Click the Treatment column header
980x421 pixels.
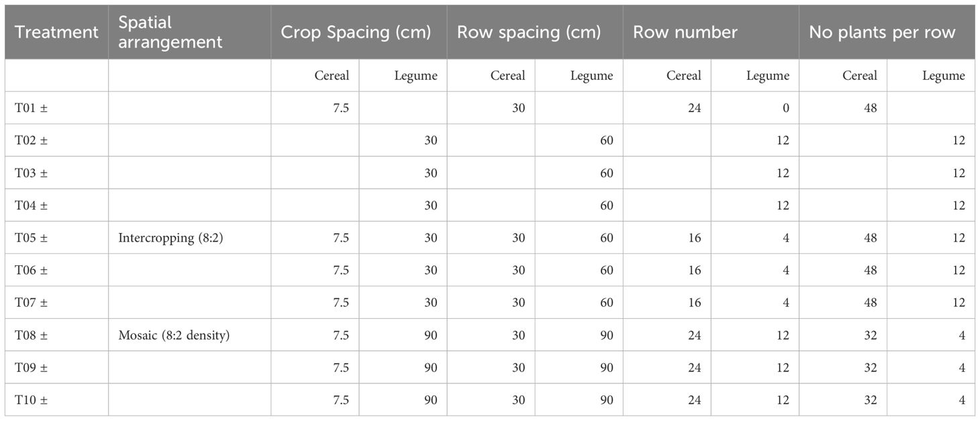(x=56, y=32)
